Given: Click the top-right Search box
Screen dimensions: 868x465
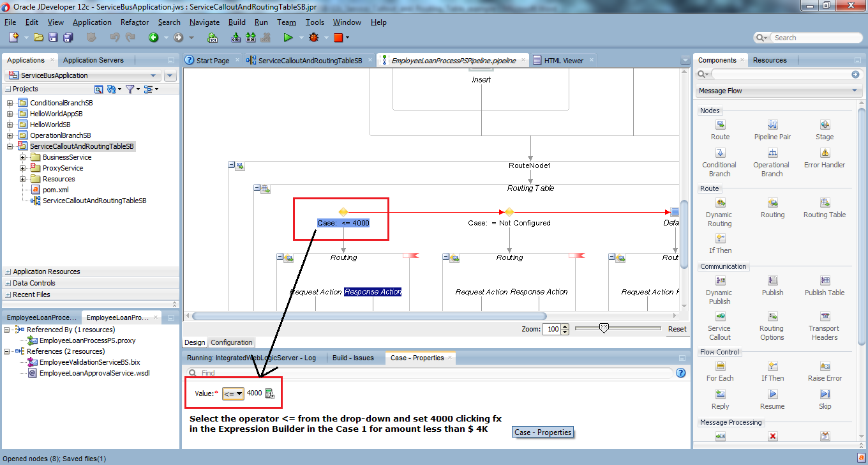Looking at the screenshot, I should pyautogui.click(x=807, y=38).
